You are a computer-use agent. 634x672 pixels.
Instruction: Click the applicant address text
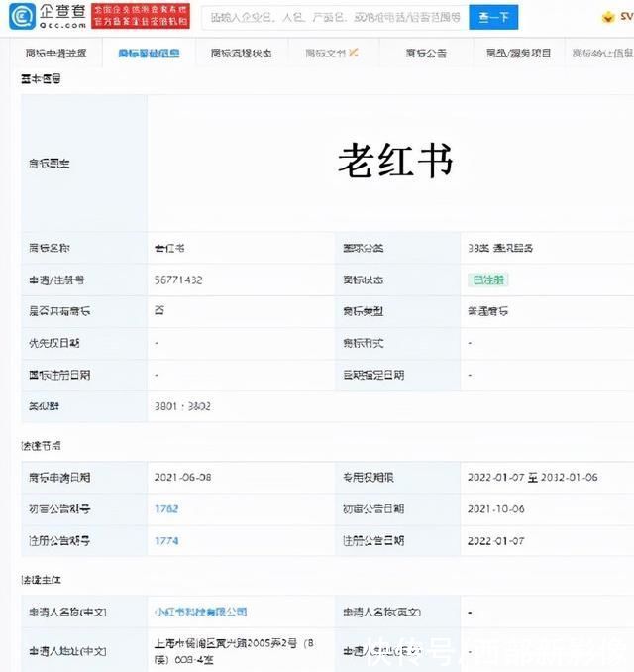234,651
